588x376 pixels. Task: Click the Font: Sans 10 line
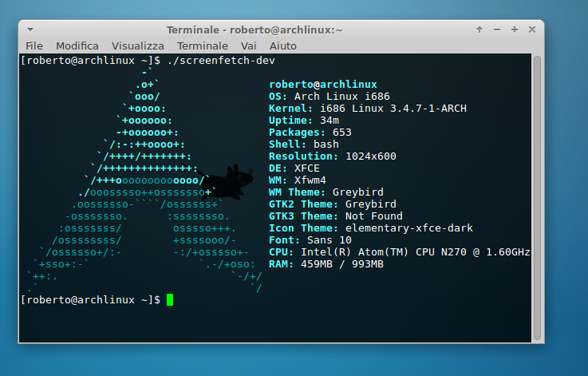click(310, 240)
